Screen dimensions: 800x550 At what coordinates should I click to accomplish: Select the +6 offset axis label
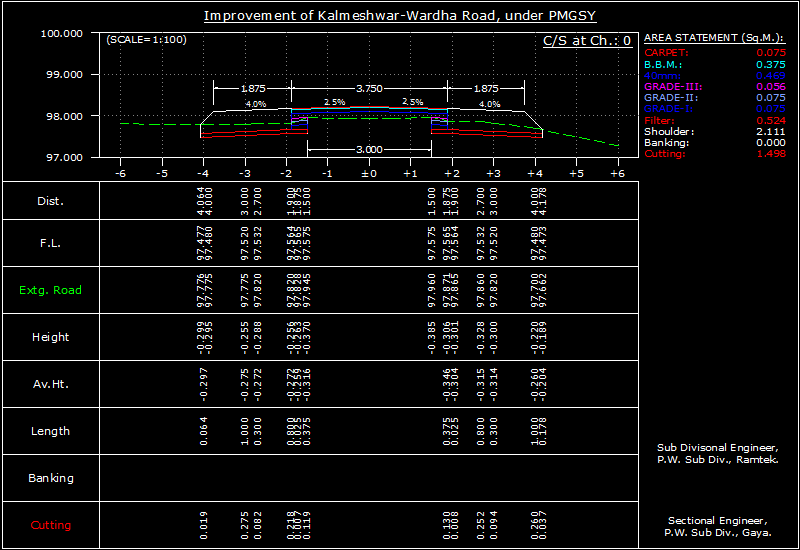pos(617,173)
